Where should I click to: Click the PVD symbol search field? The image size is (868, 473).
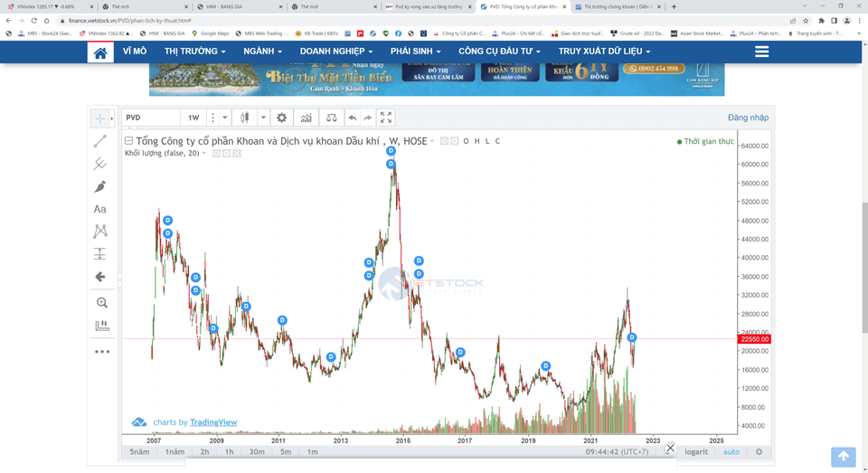151,118
